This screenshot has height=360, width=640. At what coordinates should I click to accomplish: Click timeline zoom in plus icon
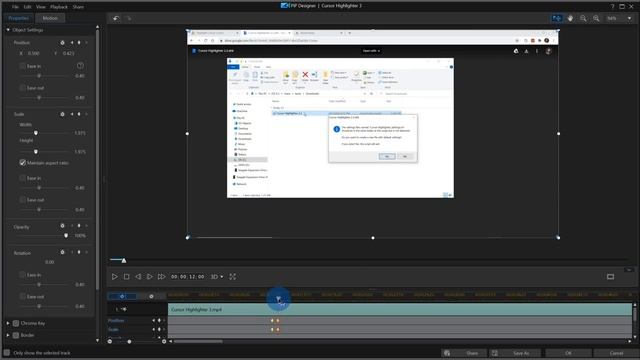(164, 341)
